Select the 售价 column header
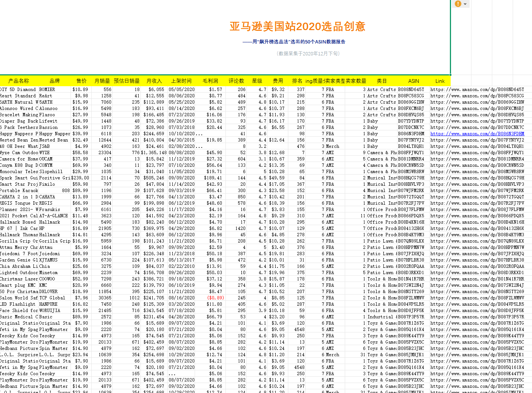The height and width of the screenshot is (393, 532). click(x=81, y=81)
